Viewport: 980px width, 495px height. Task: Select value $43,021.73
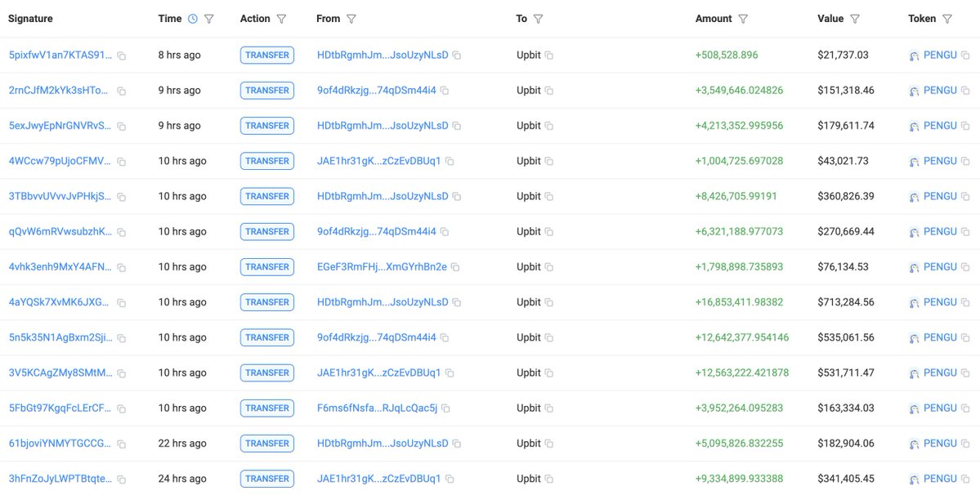coord(844,161)
